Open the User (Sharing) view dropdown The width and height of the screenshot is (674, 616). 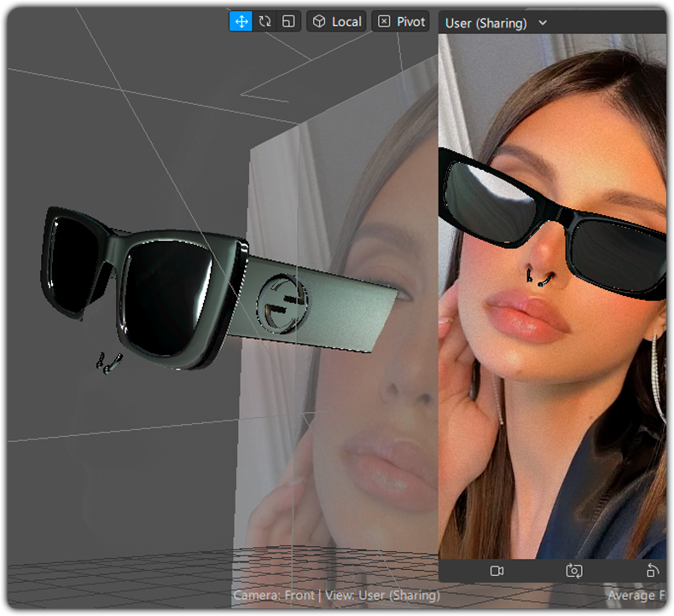coord(496,23)
